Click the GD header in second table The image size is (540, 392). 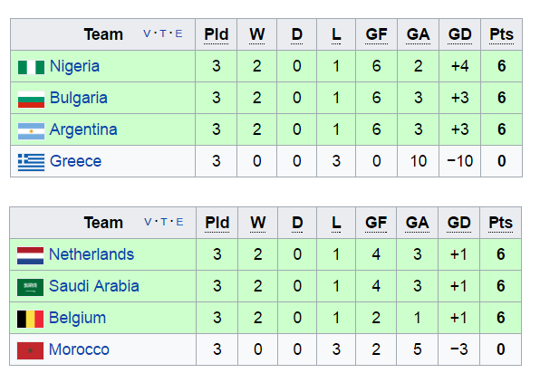pyautogui.click(x=459, y=223)
